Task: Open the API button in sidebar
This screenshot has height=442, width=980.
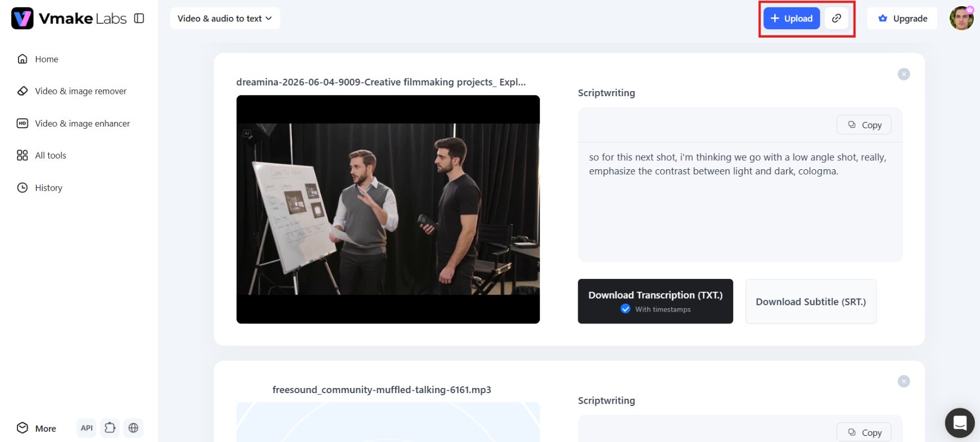Action: point(87,428)
